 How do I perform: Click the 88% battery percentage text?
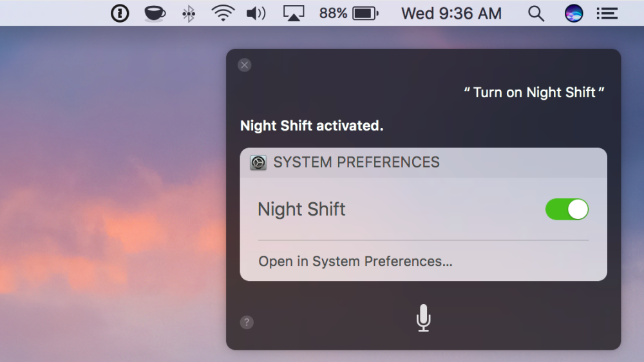333,14
